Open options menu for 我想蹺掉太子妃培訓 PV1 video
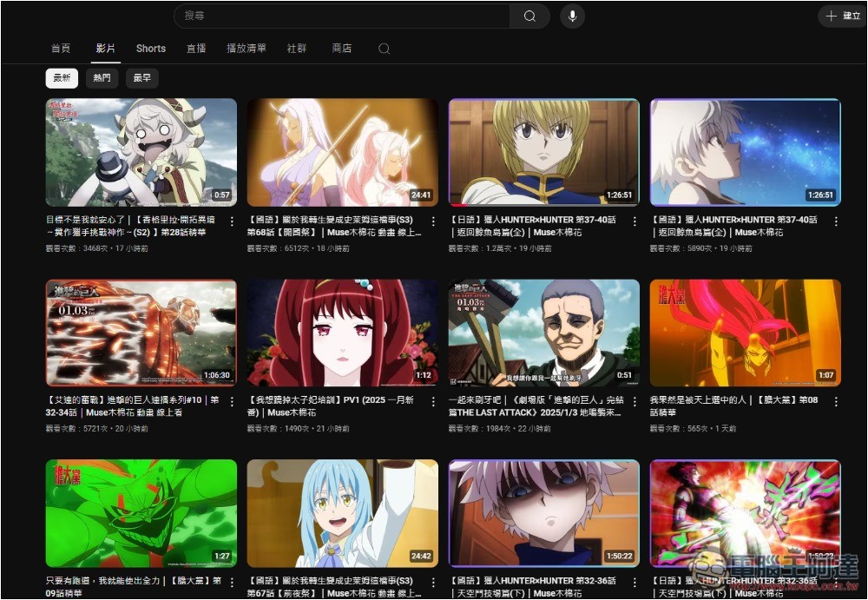Image resolution: width=868 pixels, height=600 pixels. pyautogui.click(x=433, y=402)
